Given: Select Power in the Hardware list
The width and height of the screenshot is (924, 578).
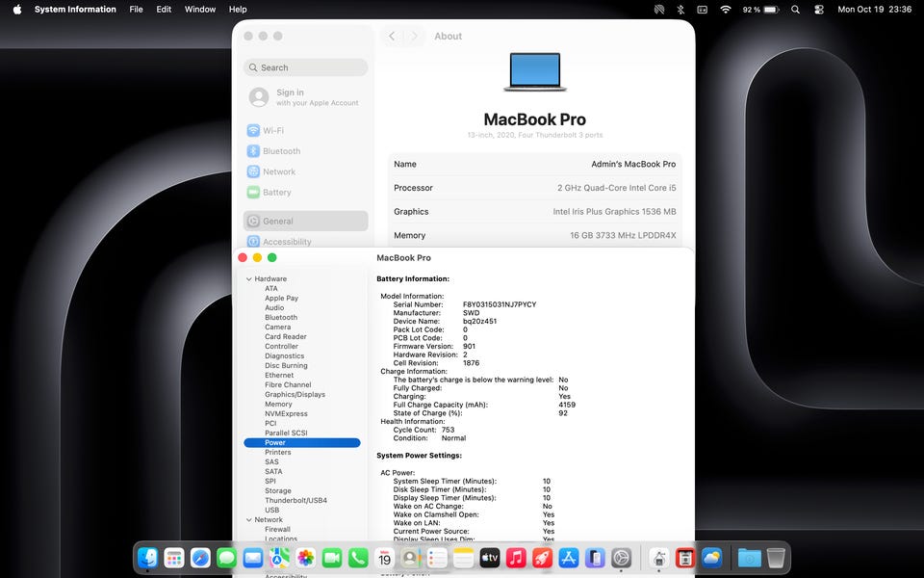Looking at the screenshot, I should (301, 442).
